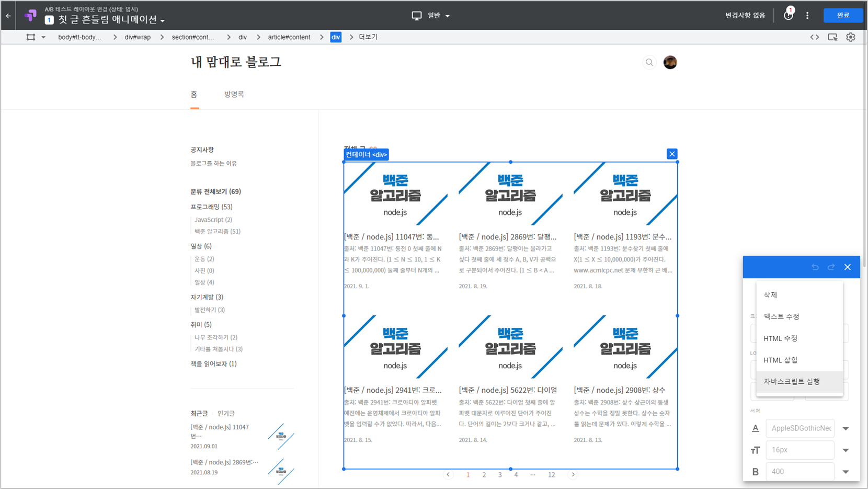Open recent post 11047 thumbnail in sidebar
868x489 pixels.
[281, 436]
